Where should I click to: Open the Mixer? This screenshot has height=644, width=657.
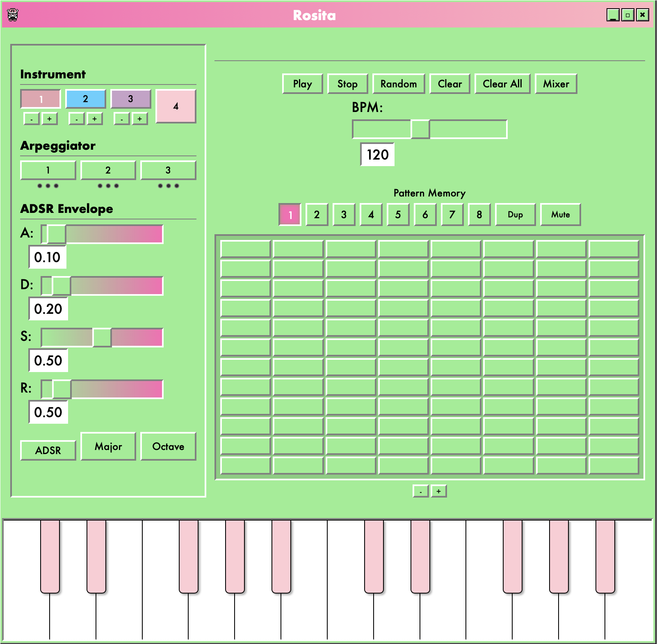[x=556, y=84]
